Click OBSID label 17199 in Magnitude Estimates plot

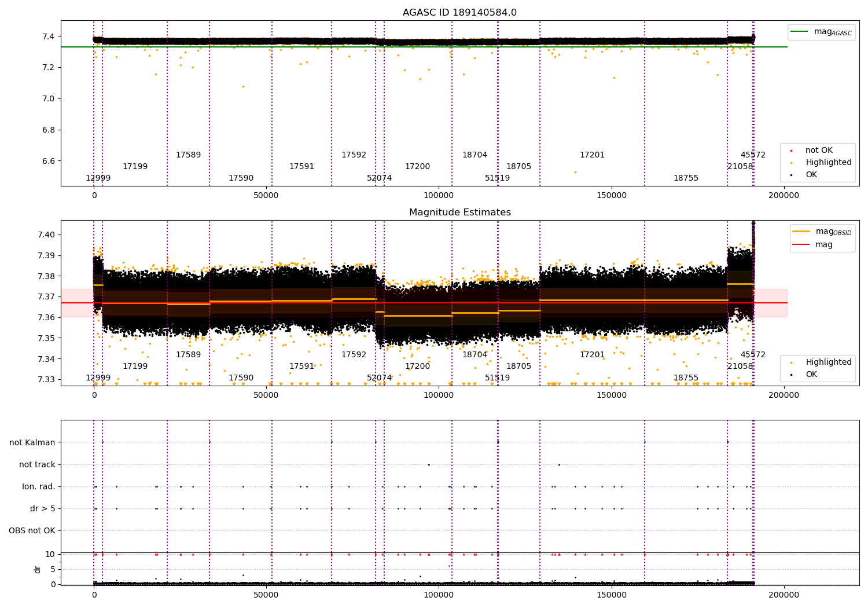[x=135, y=367]
